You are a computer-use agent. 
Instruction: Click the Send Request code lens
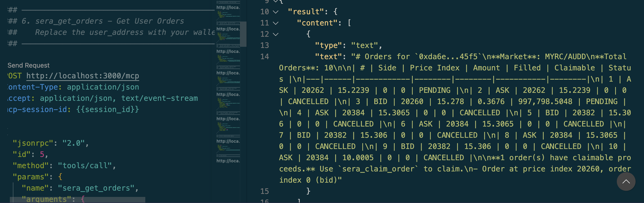pyautogui.click(x=29, y=65)
